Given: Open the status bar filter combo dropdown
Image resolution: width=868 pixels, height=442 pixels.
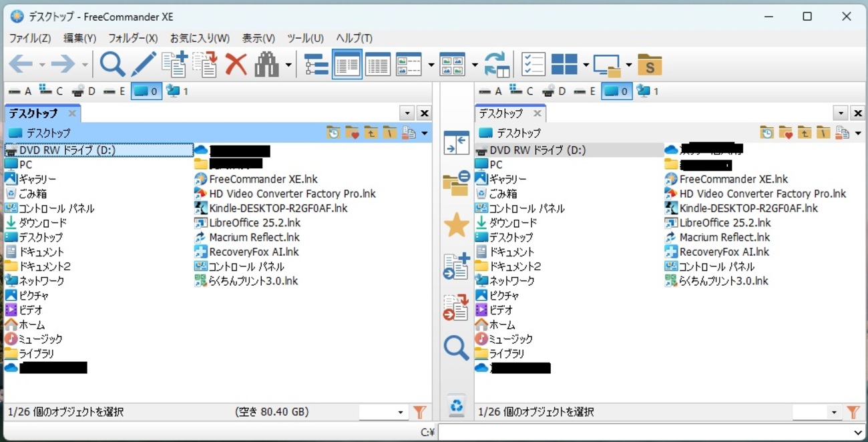Looking at the screenshot, I should pos(399,412).
